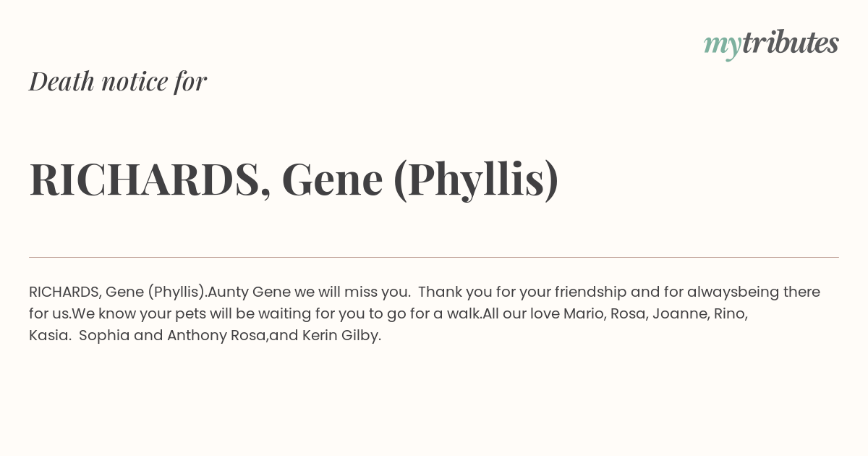Screen dimensions: 868x456
Task: Click the mytributes logo
Action: pos(771,44)
